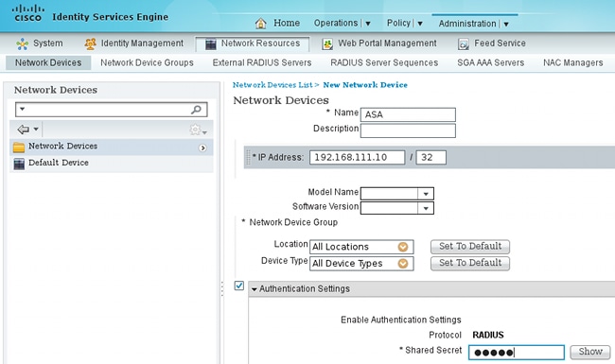Click the IP Address field 192.168.111.10
The width and height of the screenshot is (615, 364).
pos(357,158)
